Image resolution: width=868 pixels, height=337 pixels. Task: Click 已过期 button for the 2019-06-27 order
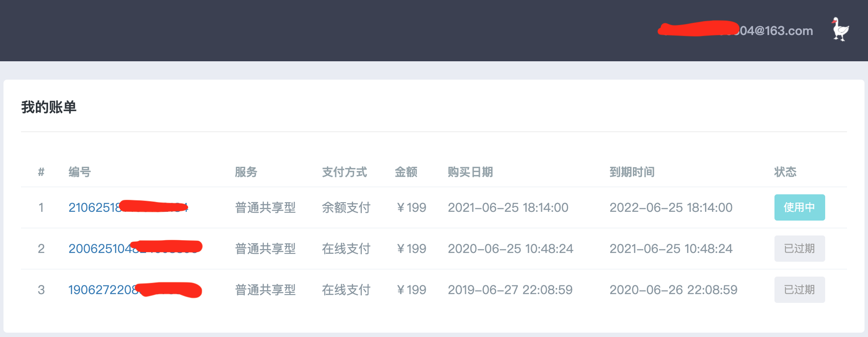pos(799,290)
